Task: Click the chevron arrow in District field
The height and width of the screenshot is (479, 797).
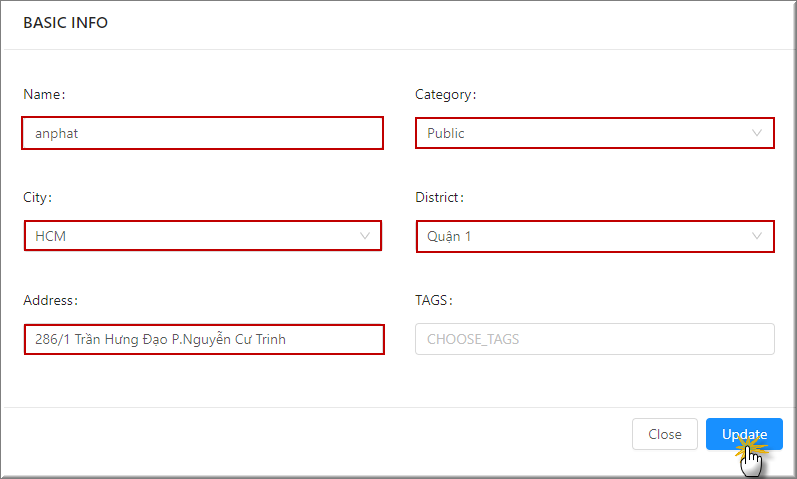Action: 756,236
